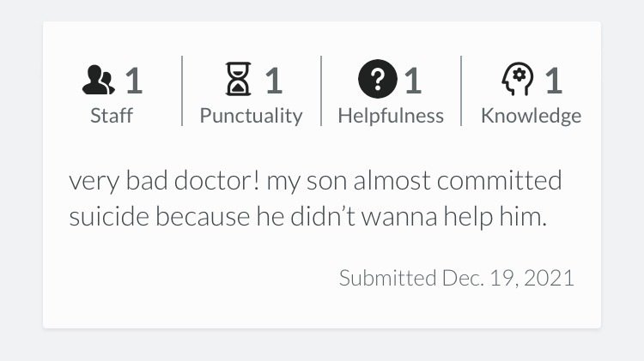Click the divider between Punctuality and Helpfulness
This screenshot has width=644, height=361.
point(321,91)
